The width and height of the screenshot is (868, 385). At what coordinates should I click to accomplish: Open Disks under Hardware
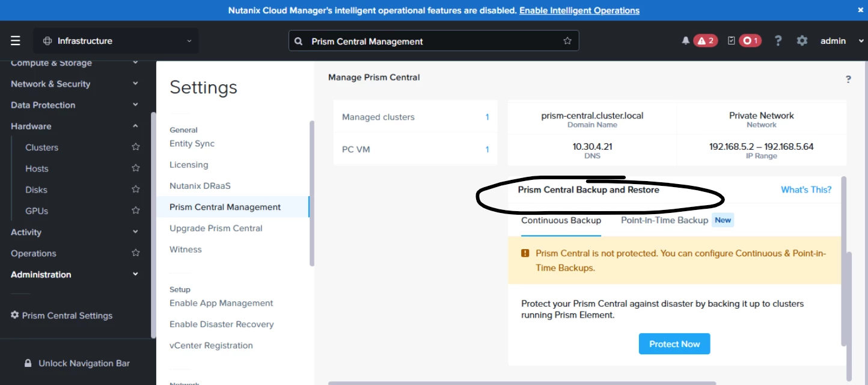point(36,189)
